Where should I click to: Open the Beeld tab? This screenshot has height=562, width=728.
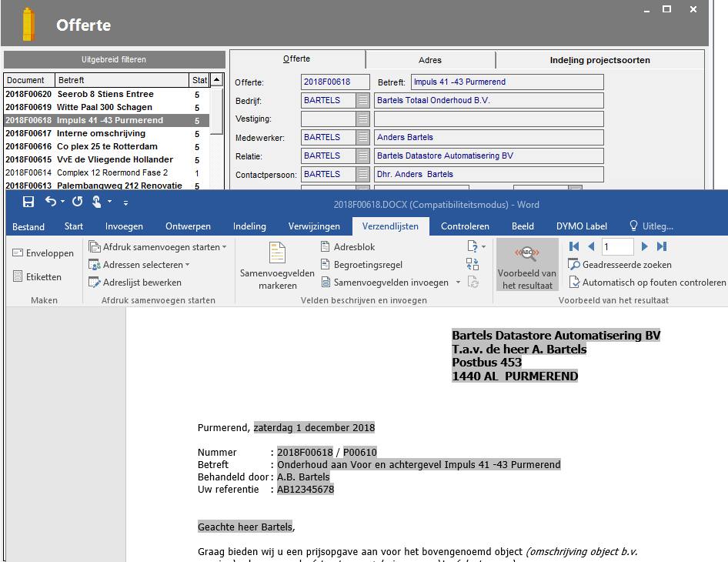pyautogui.click(x=523, y=226)
